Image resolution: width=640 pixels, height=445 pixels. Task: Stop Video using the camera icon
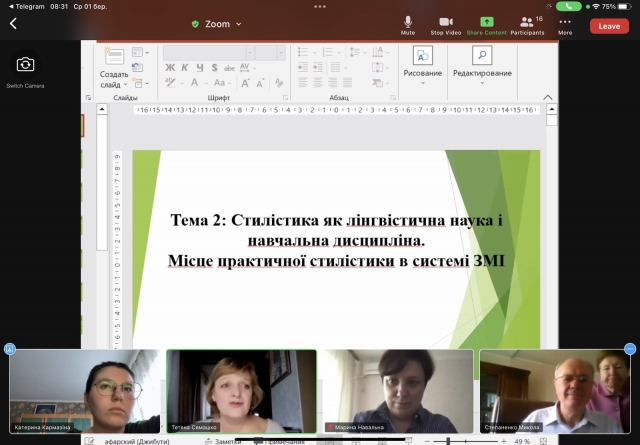[445, 23]
